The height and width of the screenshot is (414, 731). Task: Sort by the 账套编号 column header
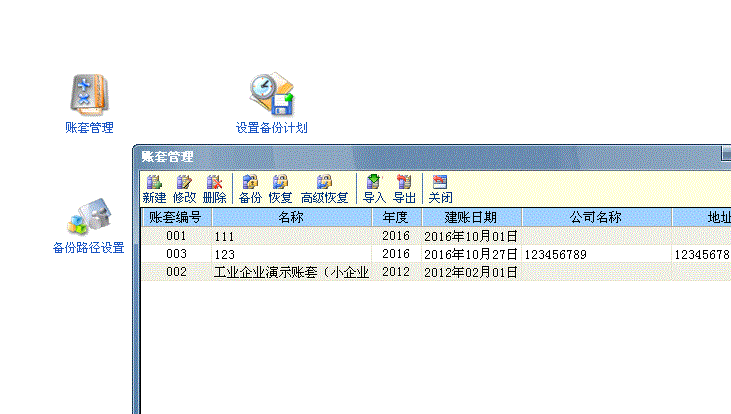tap(176, 217)
